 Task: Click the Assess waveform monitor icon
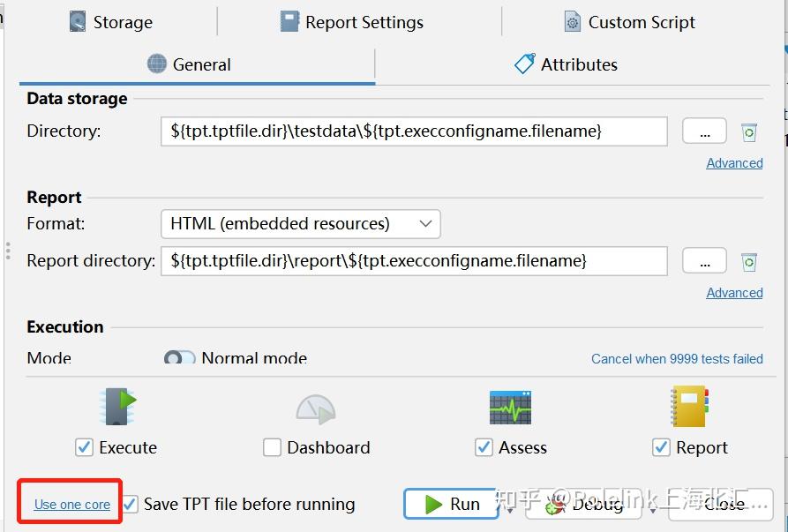tap(510, 408)
